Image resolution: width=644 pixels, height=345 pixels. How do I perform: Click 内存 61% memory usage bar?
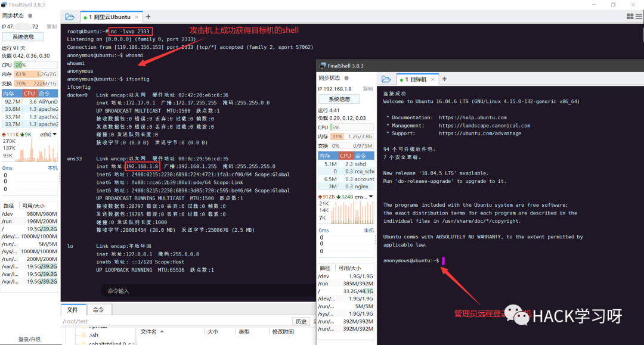coord(36,74)
